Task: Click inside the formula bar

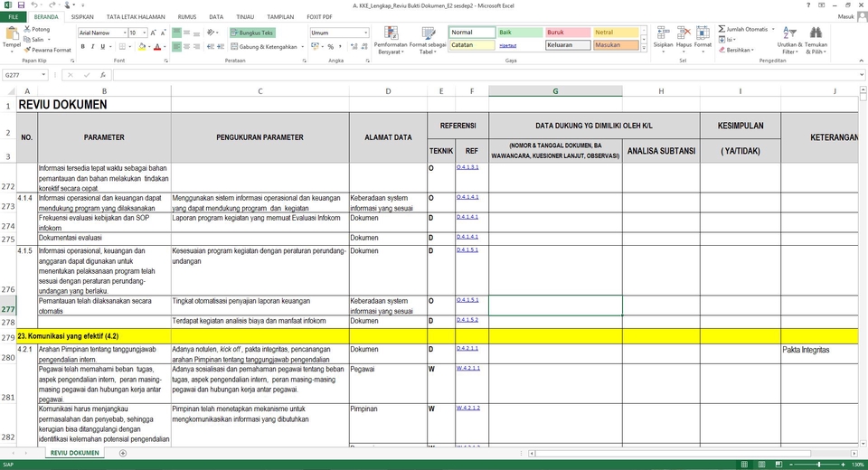Action: pyautogui.click(x=487, y=75)
